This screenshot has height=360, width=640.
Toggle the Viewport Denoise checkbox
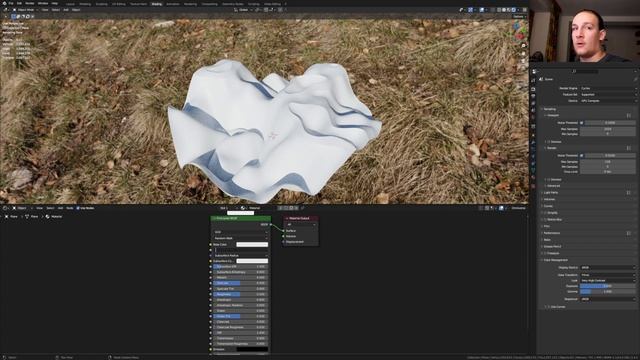549,142
